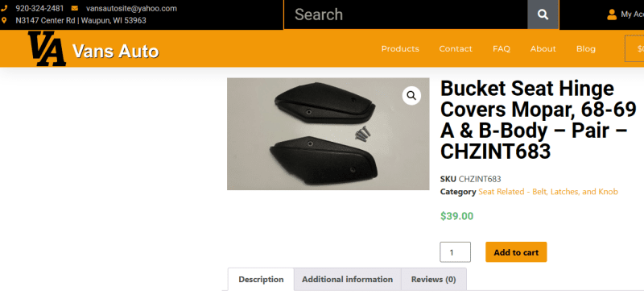This screenshot has height=299, width=644.
Task: Click the VA Vans Auto logo
Action: (x=93, y=49)
